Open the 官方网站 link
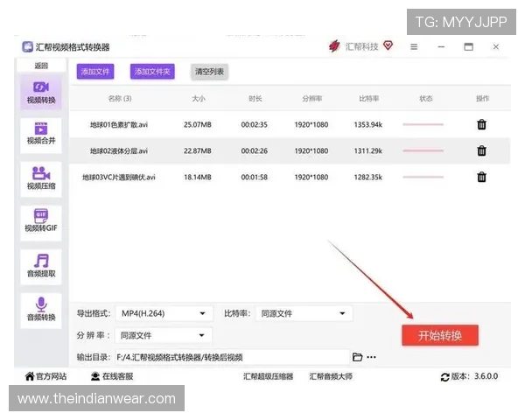The image size is (525, 420). click(51, 376)
